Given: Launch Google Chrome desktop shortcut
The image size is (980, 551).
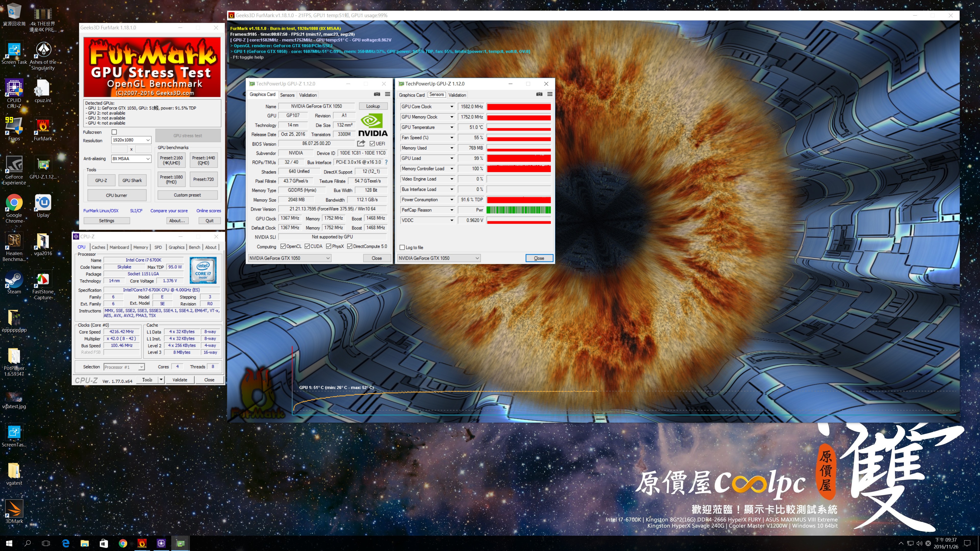Looking at the screenshot, I should coord(14,208).
